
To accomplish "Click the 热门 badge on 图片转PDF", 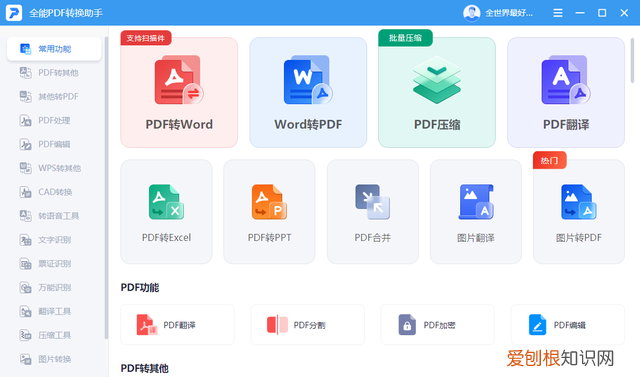I will tap(549, 160).
